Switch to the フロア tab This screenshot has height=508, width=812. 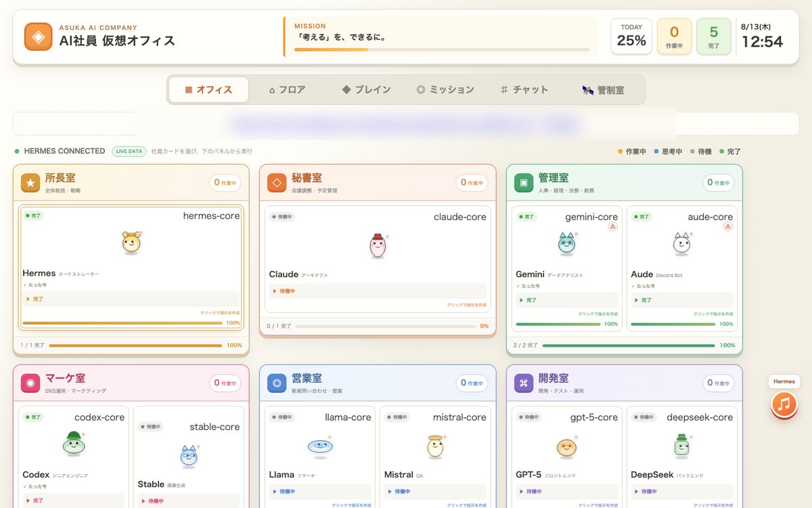coord(287,89)
